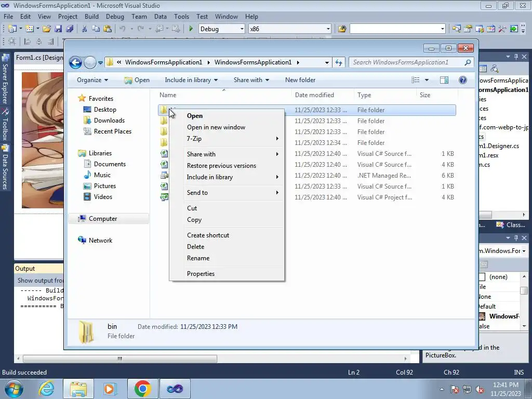Open the Find combo box dropdown arrow

tap(443, 29)
